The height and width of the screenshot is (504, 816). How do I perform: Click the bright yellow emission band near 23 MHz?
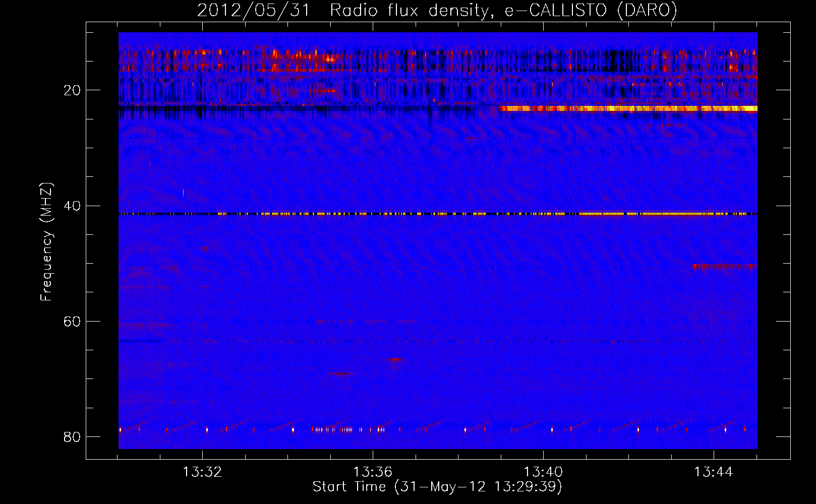click(628, 108)
